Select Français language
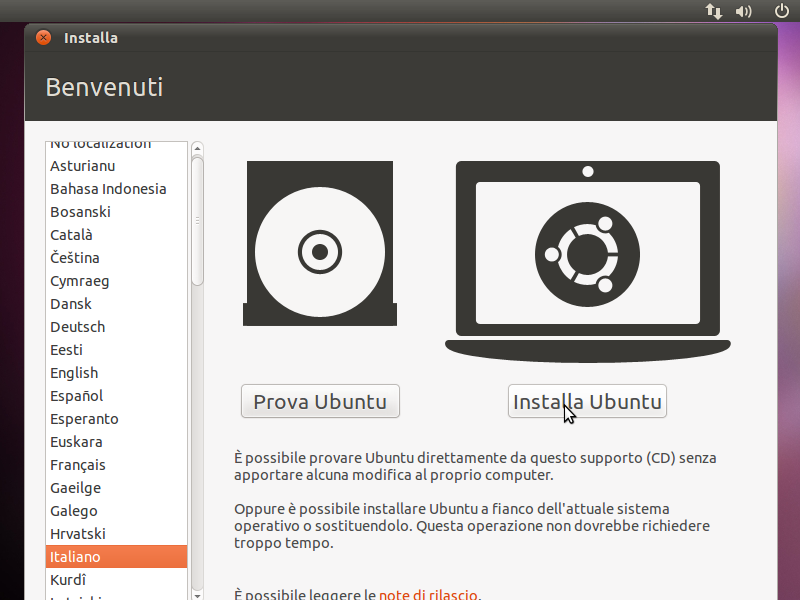Viewport: 800px width, 600px height. 116,464
